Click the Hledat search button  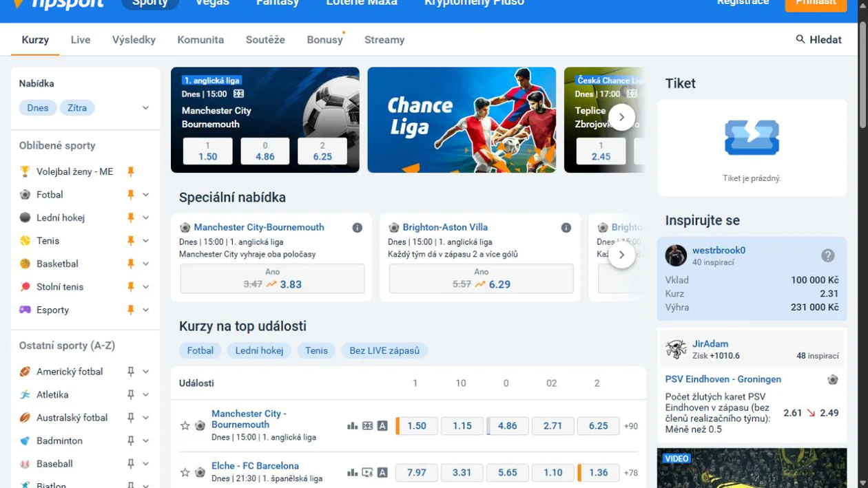(818, 40)
